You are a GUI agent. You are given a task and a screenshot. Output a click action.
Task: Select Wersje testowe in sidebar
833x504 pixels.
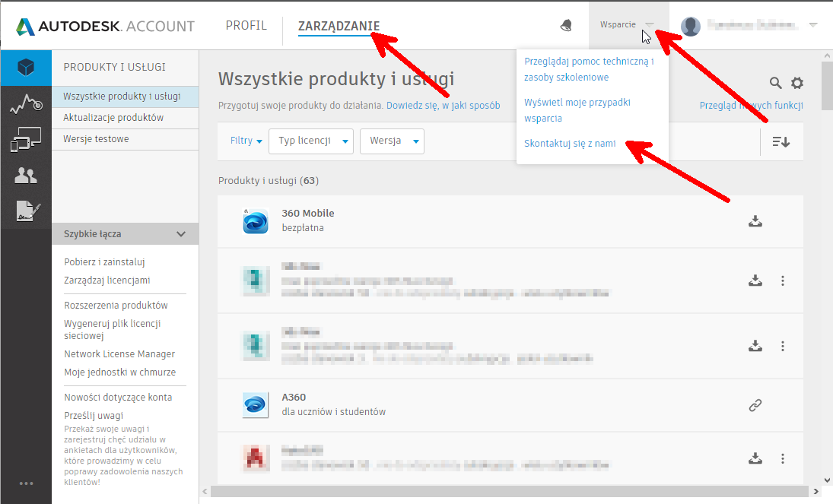tap(126, 139)
